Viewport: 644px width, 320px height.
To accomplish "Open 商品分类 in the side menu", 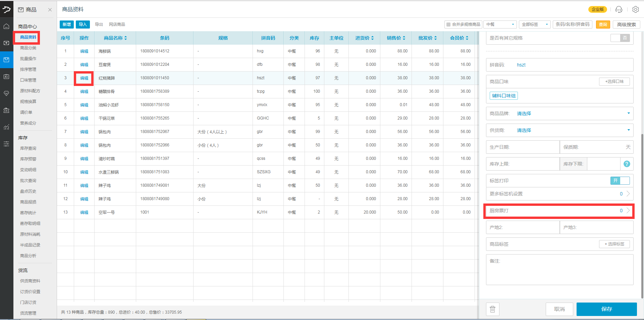I will [28, 48].
